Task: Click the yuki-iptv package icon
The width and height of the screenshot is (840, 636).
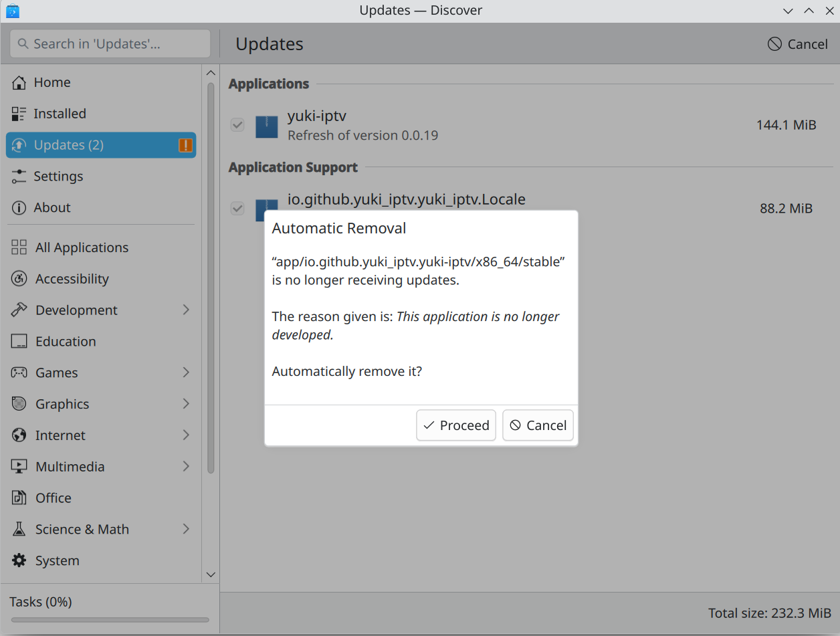Action: tap(267, 126)
